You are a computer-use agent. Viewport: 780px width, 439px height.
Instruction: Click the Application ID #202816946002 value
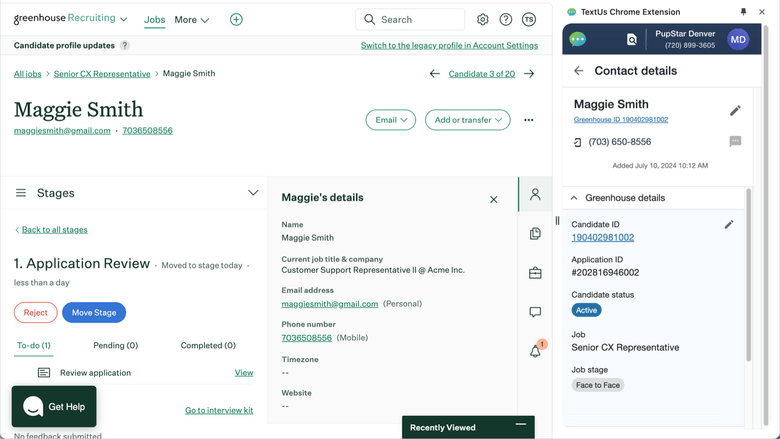pos(605,272)
